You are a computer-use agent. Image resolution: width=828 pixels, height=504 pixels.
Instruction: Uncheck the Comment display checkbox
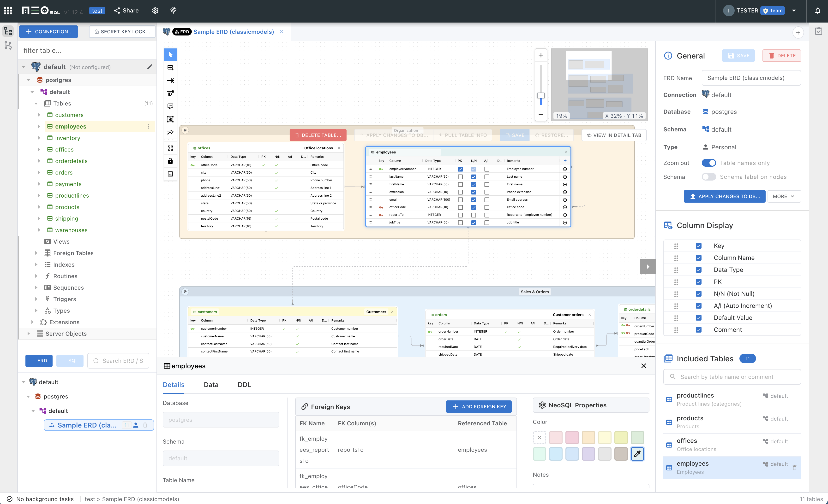click(698, 330)
